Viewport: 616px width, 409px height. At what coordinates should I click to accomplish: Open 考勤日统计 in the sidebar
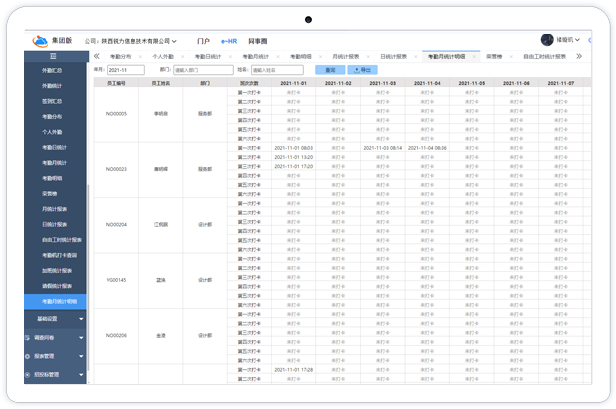point(55,147)
